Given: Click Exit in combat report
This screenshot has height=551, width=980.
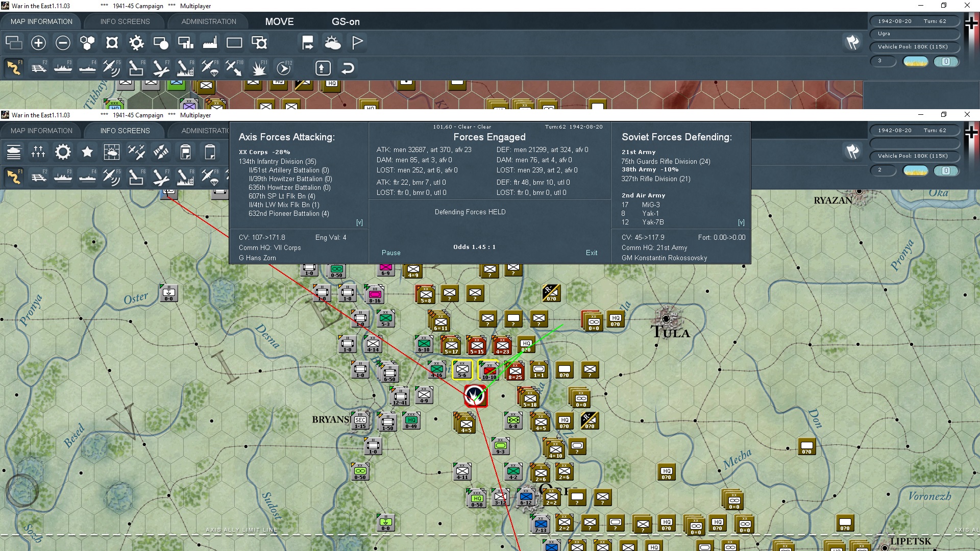Looking at the screenshot, I should click(x=592, y=253).
